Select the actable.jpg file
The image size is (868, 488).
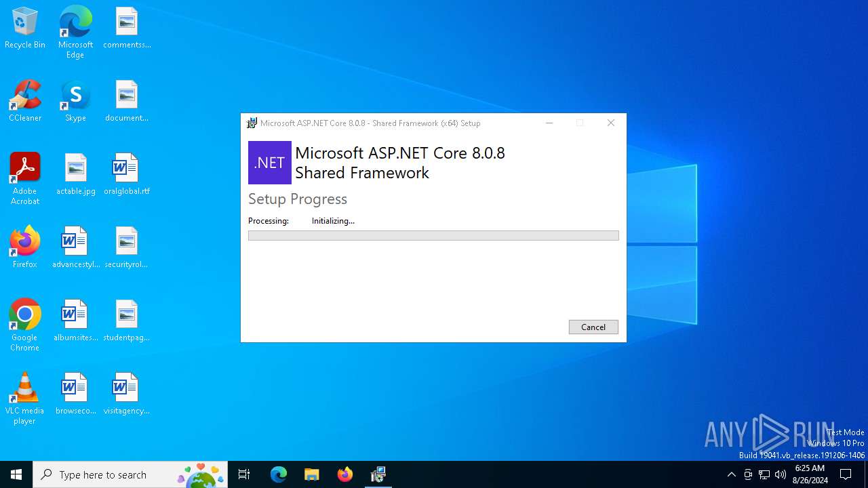click(x=75, y=175)
